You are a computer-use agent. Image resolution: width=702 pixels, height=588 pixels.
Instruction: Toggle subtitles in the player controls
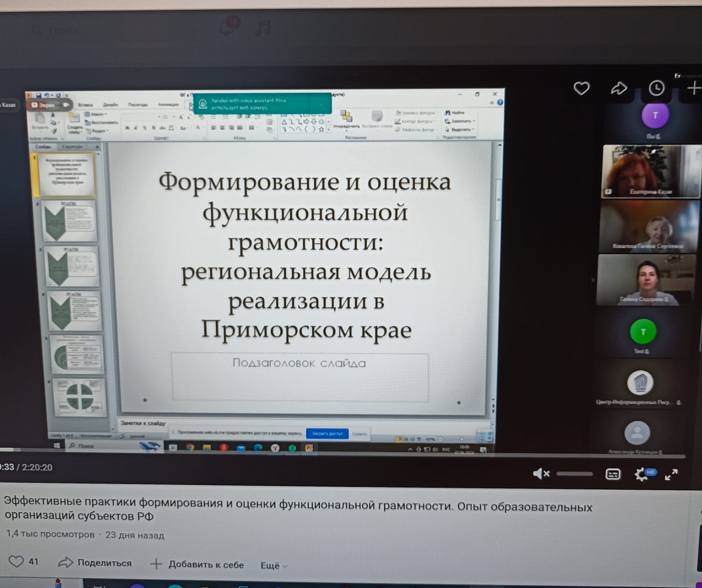click(x=612, y=474)
